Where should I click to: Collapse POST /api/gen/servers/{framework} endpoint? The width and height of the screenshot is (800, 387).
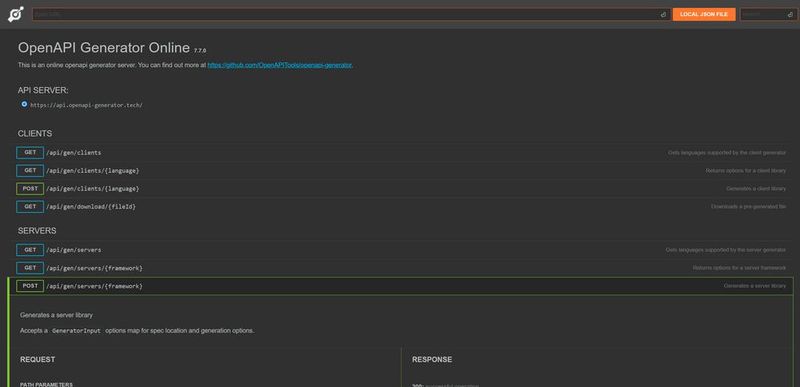click(x=401, y=286)
